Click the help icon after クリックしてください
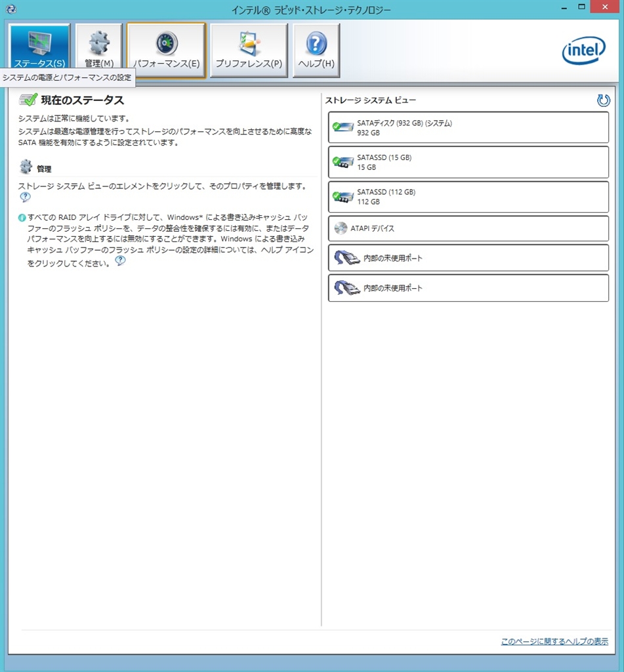This screenshot has height=672, width=624. point(121,261)
